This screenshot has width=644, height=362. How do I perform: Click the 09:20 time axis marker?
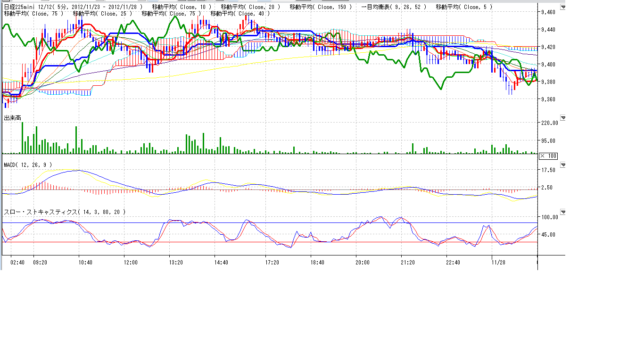pyautogui.click(x=40, y=262)
